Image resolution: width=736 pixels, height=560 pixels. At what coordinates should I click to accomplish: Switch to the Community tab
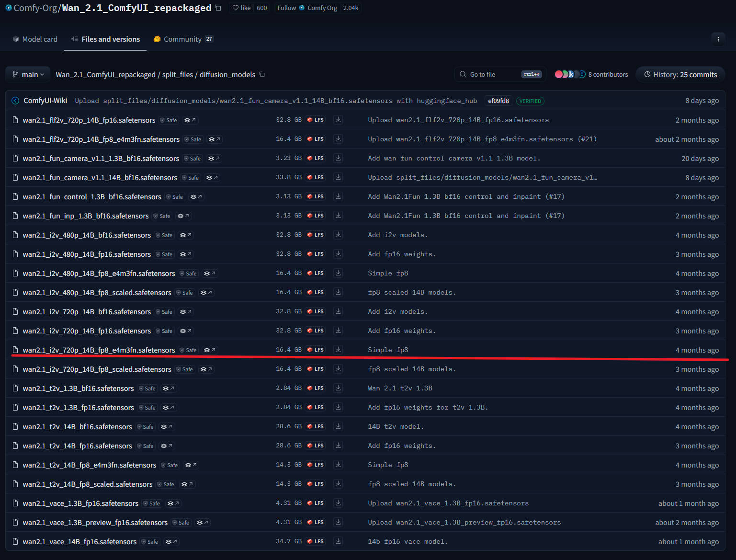click(x=183, y=39)
